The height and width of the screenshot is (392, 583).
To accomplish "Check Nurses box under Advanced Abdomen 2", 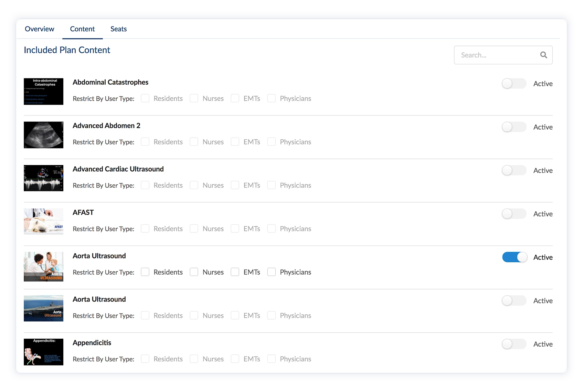I will (x=194, y=142).
